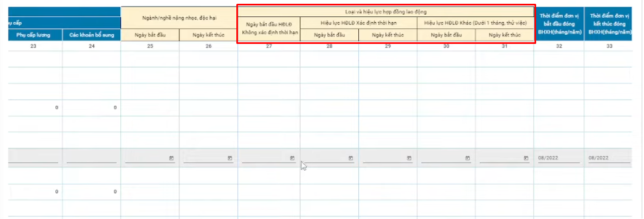The image size is (644, 219).
Task: Click the Các khoản bổ sung input field in edit row
Action: 92,158
